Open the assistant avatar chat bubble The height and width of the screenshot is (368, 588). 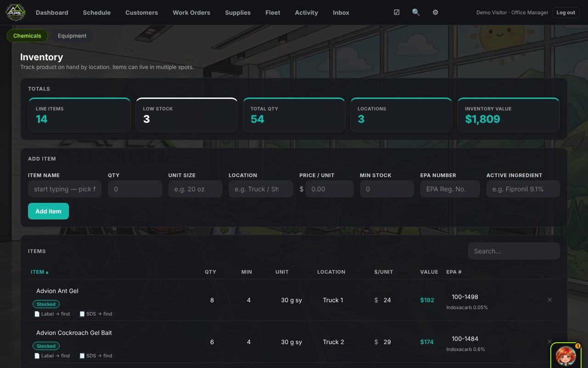click(566, 355)
